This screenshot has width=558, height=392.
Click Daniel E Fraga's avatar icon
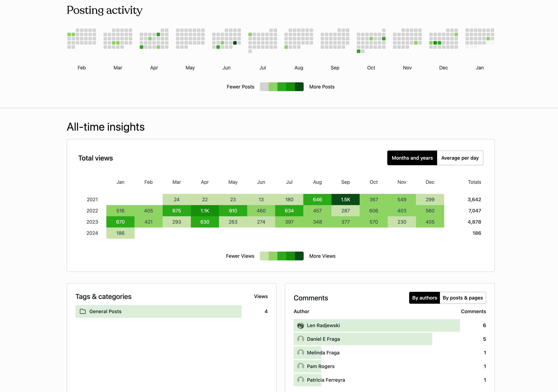tap(301, 339)
